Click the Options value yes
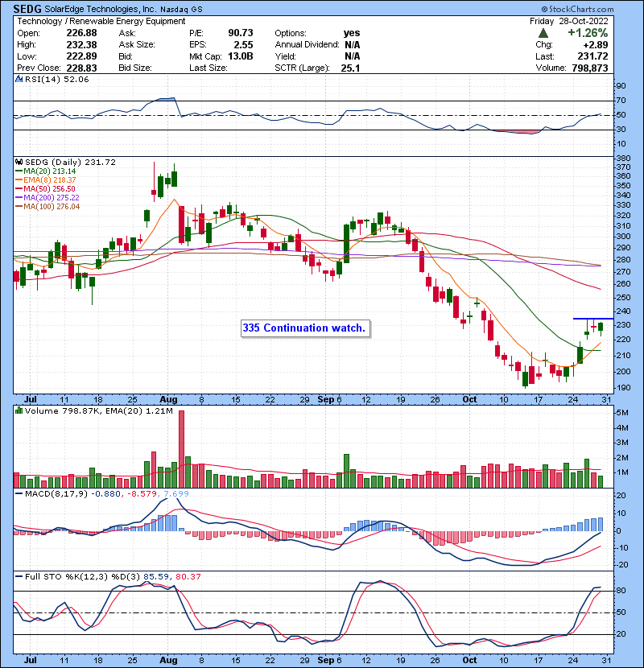Viewport: 644px width, 668px height. click(x=352, y=33)
